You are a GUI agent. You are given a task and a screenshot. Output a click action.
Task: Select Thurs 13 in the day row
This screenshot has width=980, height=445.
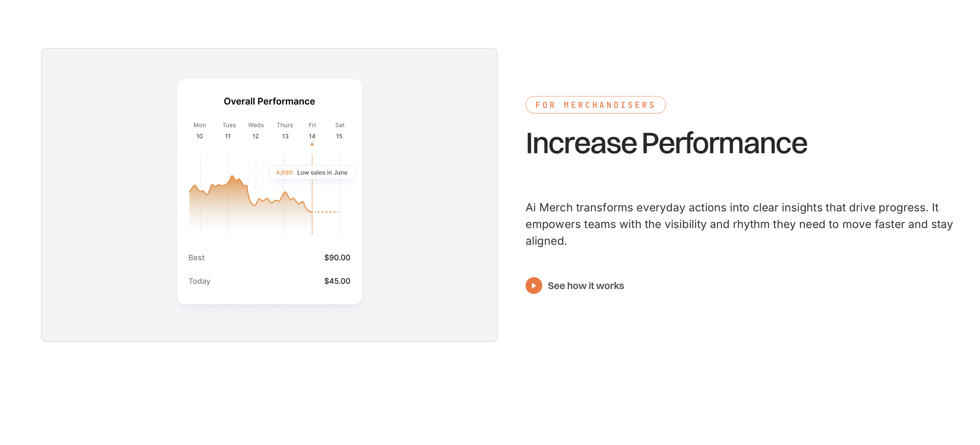tap(285, 130)
